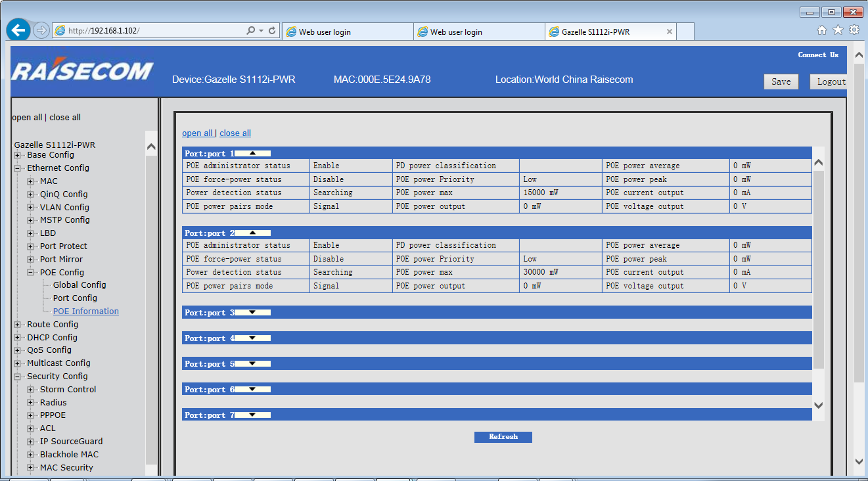This screenshot has width=868, height=481.
Task: Expand DHCP Config tree node
Action: 18,338
